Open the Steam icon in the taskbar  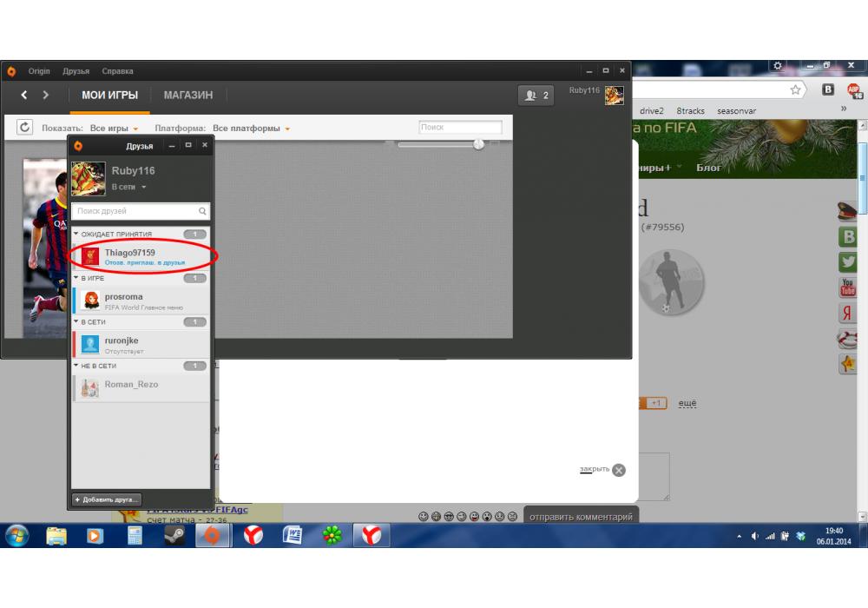(x=174, y=536)
